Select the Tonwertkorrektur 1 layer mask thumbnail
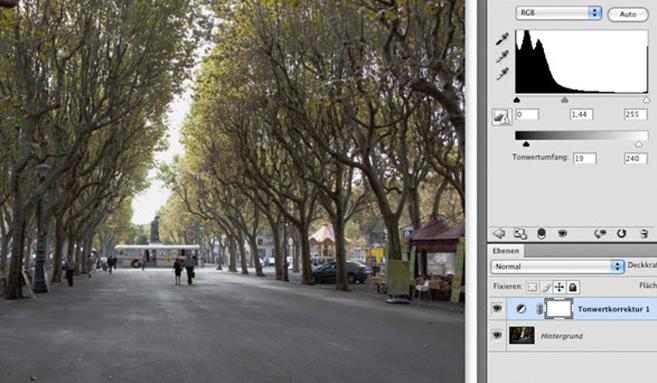Viewport: 657px width, 383px height. 559,309
